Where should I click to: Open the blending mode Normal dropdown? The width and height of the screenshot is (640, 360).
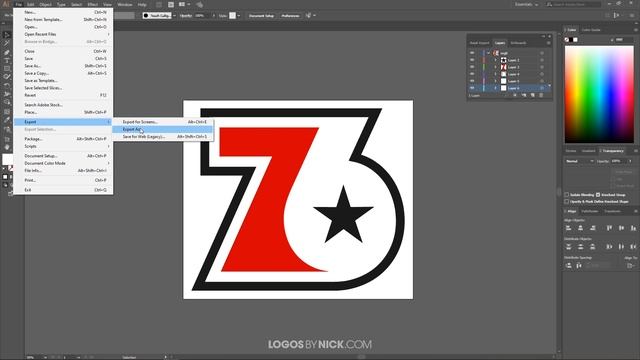[580, 161]
